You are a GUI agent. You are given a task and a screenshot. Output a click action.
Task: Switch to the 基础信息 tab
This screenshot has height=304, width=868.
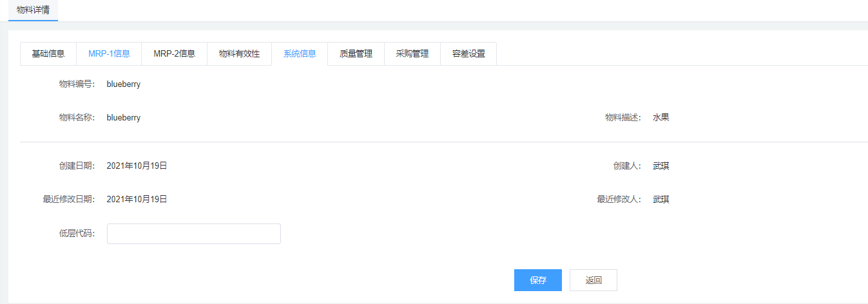(x=48, y=54)
